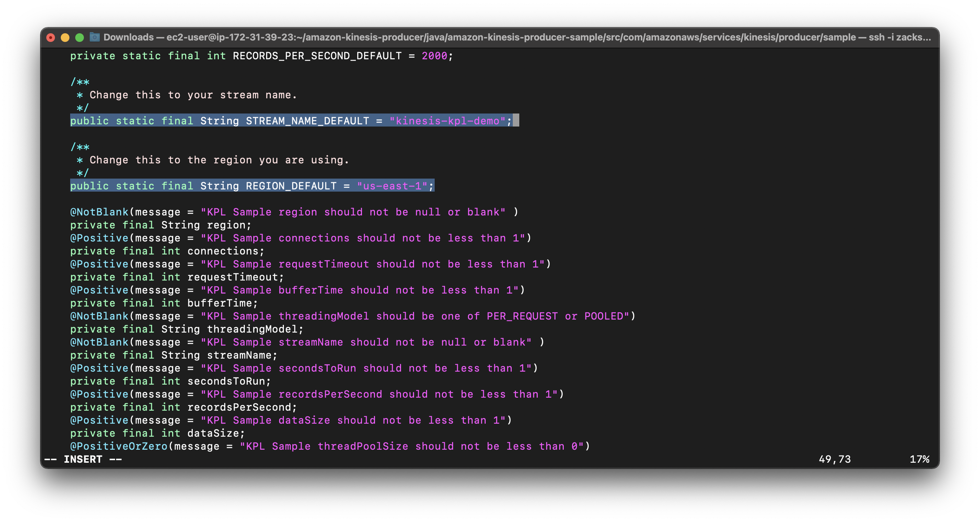The height and width of the screenshot is (522, 980).
Task: Click the terminal window title text
Action: [x=517, y=37]
